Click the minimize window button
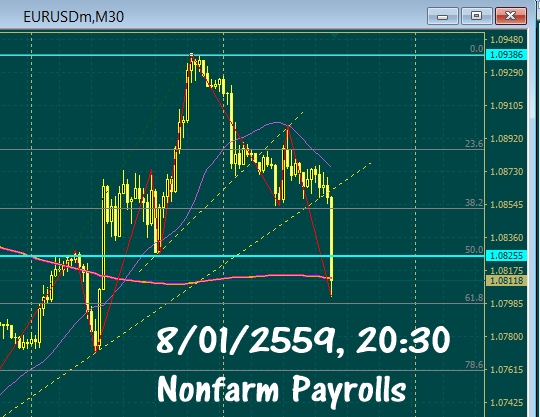 443,16
